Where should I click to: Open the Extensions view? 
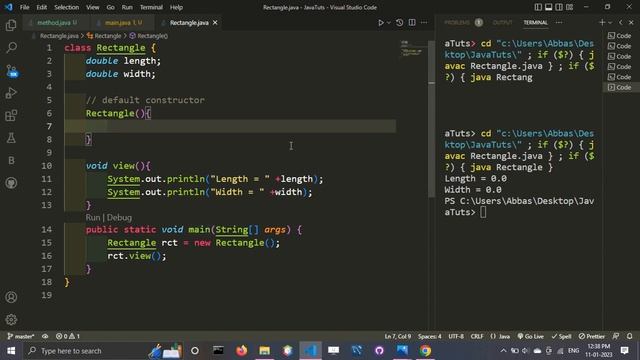(11, 116)
